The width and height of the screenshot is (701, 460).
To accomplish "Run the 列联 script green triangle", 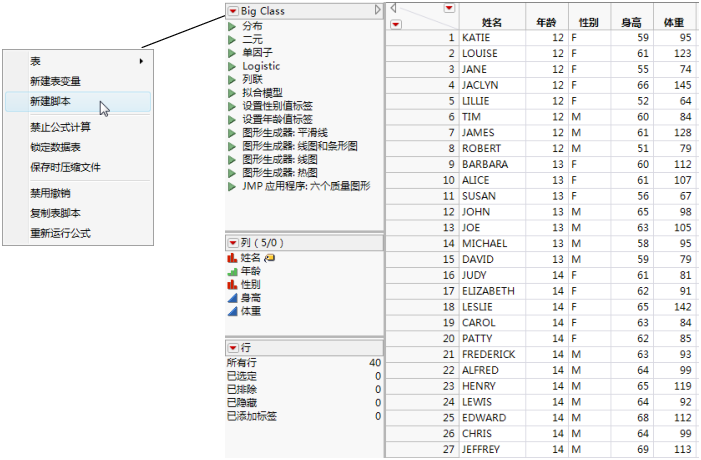I will [x=232, y=80].
